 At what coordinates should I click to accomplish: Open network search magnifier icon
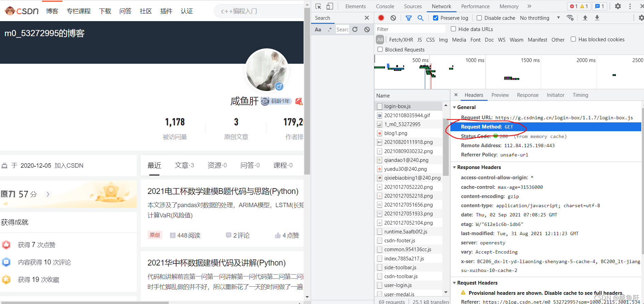(x=420, y=18)
